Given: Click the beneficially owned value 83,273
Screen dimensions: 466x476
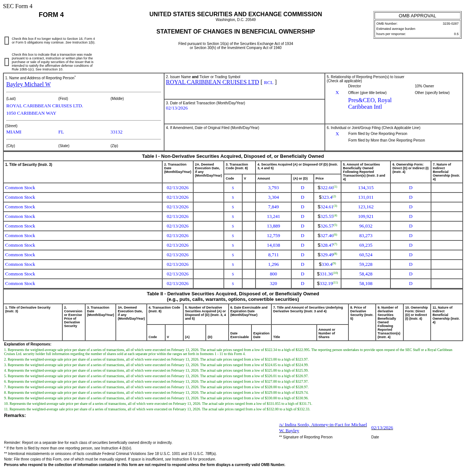Looking at the screenshot, I should pos(366,236).
